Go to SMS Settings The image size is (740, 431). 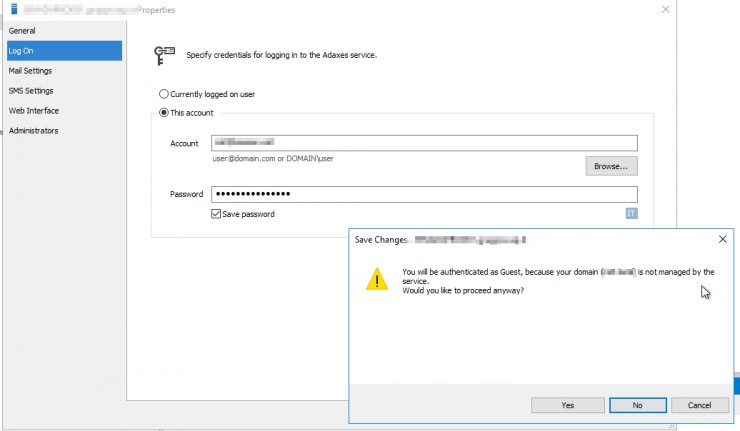coord(31,91)
